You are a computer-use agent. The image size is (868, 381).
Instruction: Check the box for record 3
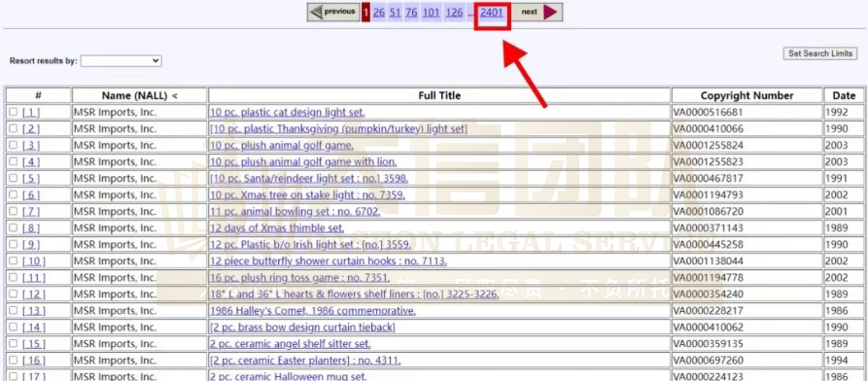point(14,145)
